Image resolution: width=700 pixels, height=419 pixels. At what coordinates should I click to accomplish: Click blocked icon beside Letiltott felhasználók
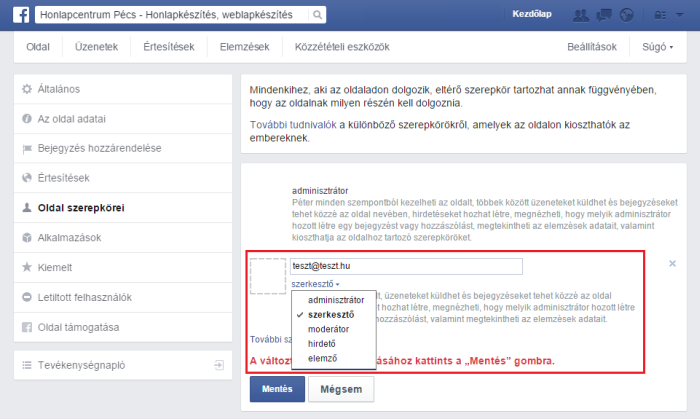click(x=27, y=297)
